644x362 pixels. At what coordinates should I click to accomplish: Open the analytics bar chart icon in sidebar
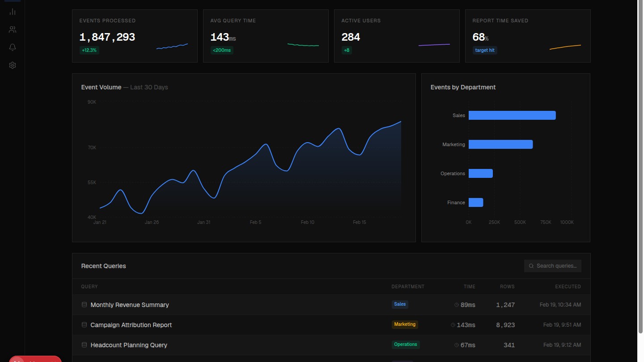[x=12, y=12]
